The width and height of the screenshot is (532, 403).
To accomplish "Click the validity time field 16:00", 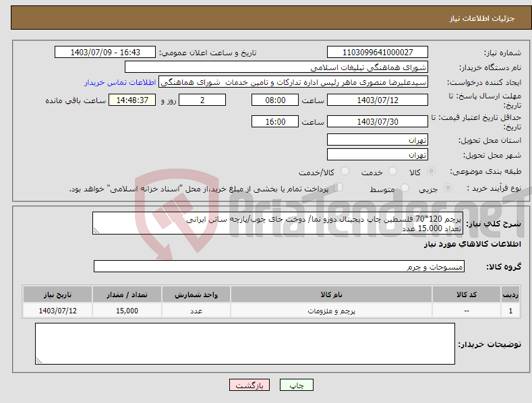I will (x=275, y=121).
